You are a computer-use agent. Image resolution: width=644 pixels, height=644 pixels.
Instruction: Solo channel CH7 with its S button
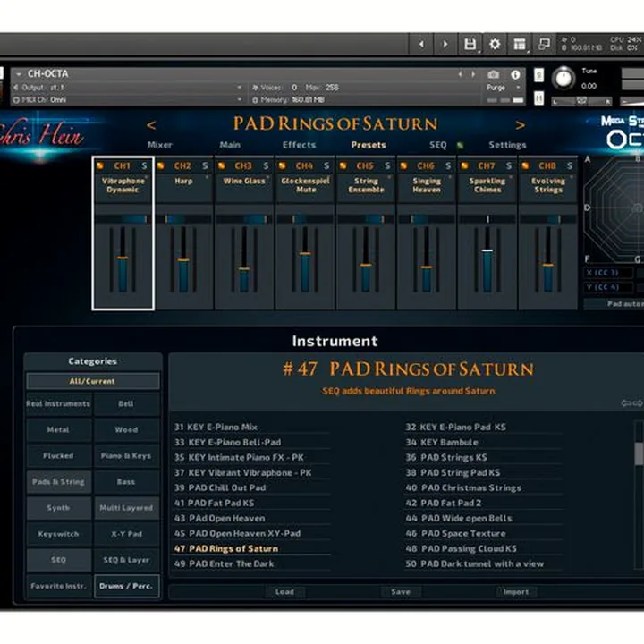click(x=509, y=165)
